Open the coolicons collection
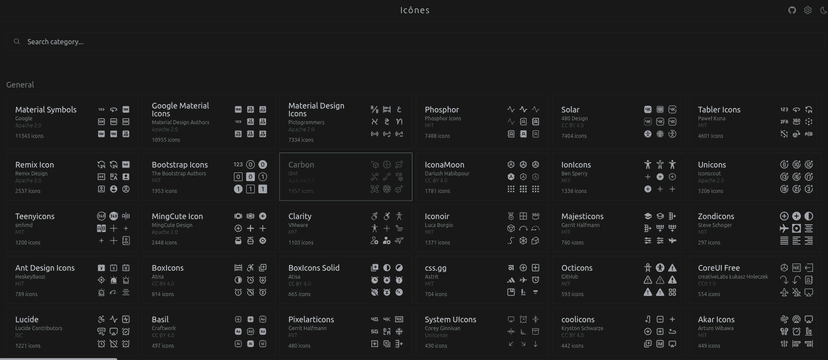Viewport: 828px width, 360px height. click(618, 332)
